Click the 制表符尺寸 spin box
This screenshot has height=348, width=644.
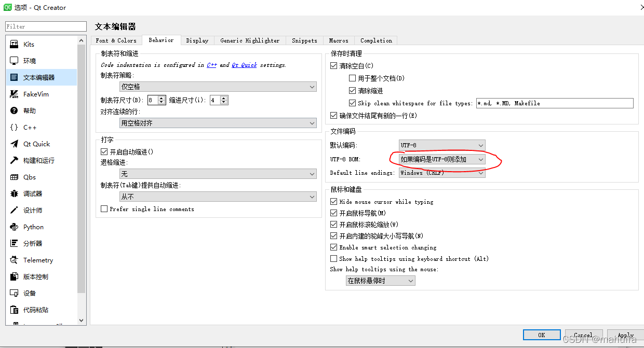156,100
